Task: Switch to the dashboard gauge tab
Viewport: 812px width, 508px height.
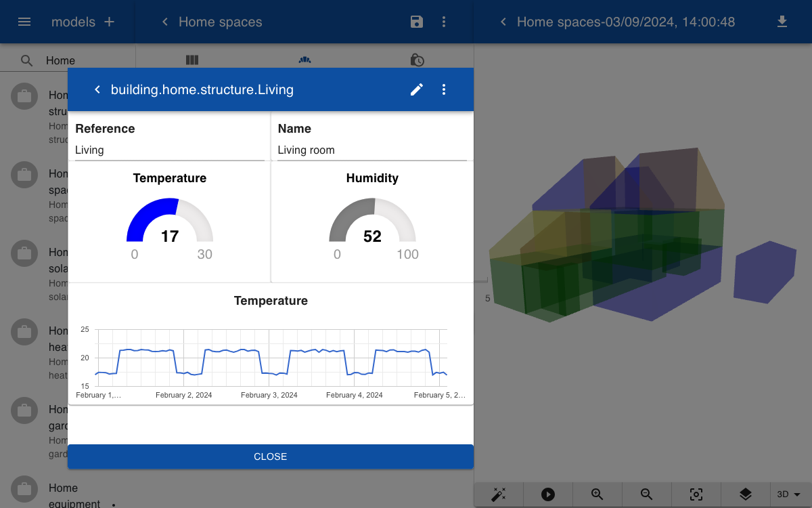Action: (x=304, y=60)
